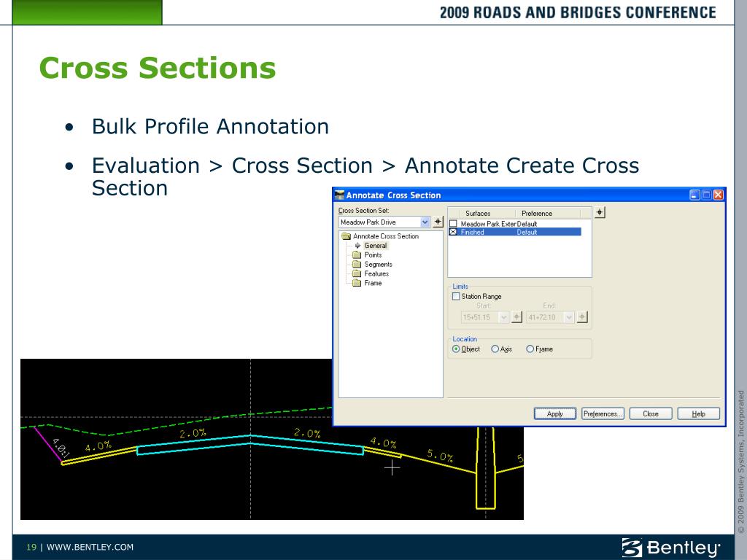This screenshot has height=560, width=747.
Task: Minimize the Annotate Cross Section dialog
Action: (695, 195)
